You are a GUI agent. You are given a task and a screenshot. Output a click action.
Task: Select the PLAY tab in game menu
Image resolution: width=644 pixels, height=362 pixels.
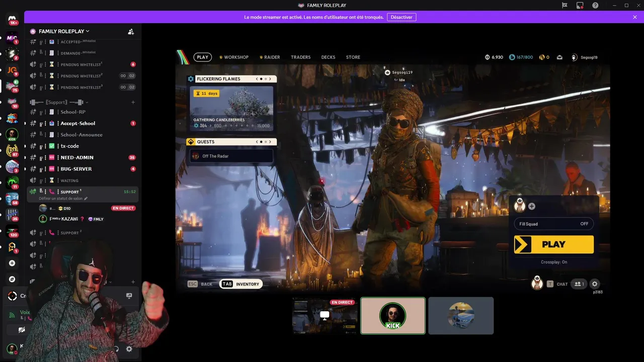[203, 57]
